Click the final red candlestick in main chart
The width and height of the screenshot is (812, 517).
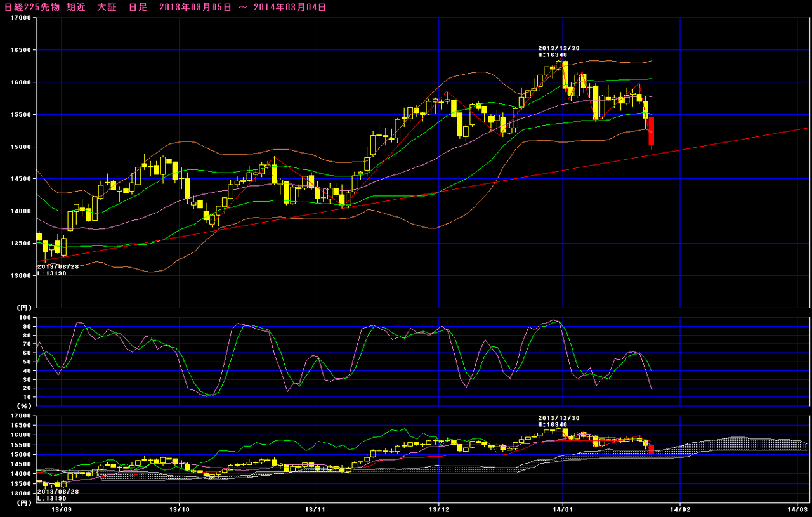[x=651, y=132]
